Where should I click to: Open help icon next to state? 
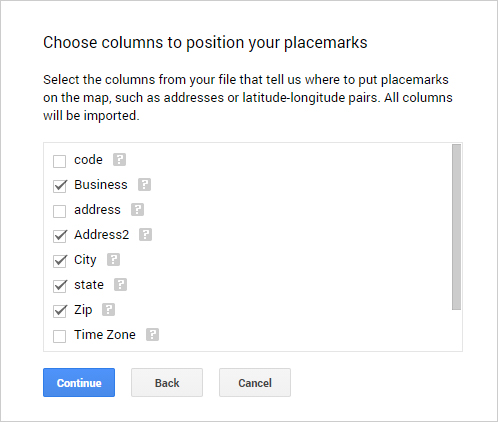[x=120, y=285]
